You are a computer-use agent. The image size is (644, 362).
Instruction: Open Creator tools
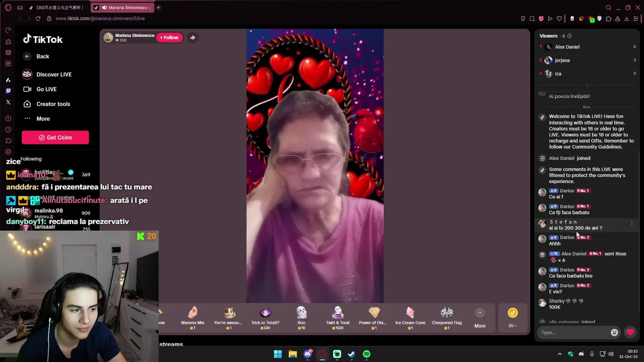53,104
